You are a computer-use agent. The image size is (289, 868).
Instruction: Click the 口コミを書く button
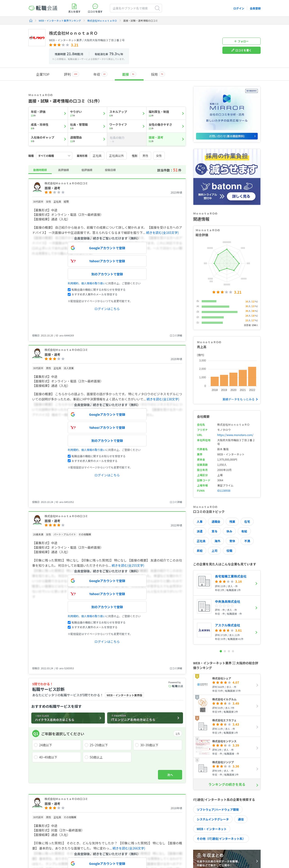coord(241,50)
